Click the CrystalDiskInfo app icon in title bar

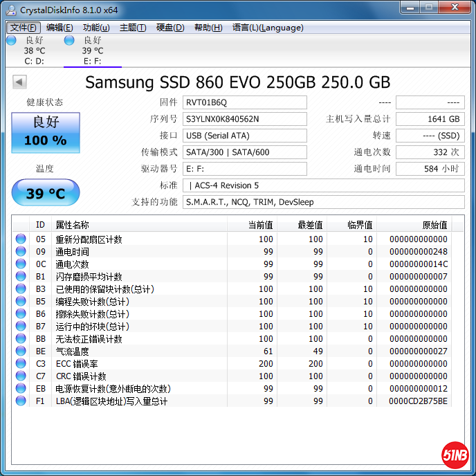coord(11,10)
